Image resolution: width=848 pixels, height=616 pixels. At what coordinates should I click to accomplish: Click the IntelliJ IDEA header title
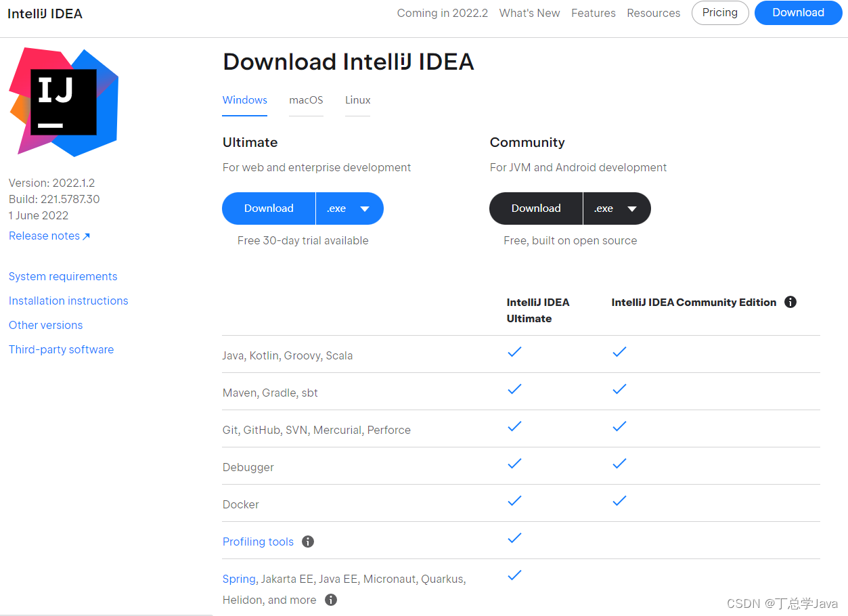pos(45,14)
